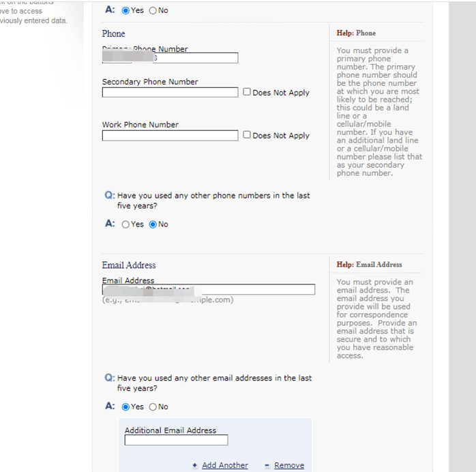Click the Secondary Phone Number label
Image resolution: width=476 pixels, height=472 pixels.
(150, 82)
